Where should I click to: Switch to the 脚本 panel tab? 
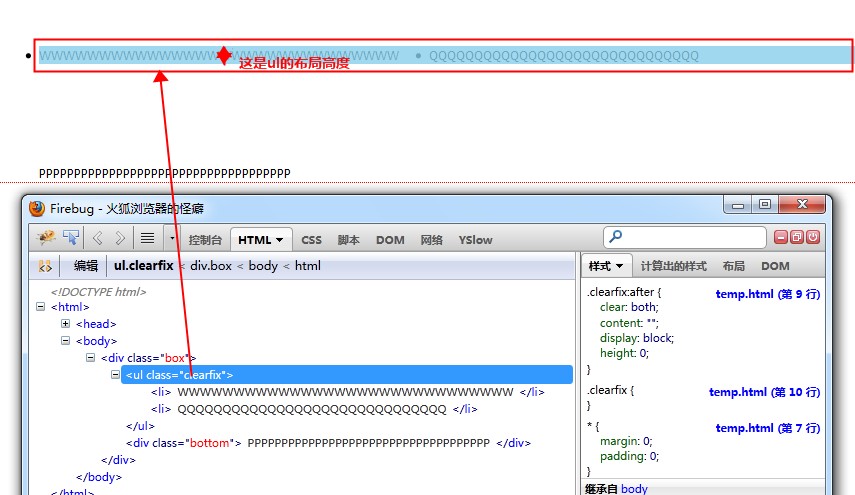pos(348,240)
